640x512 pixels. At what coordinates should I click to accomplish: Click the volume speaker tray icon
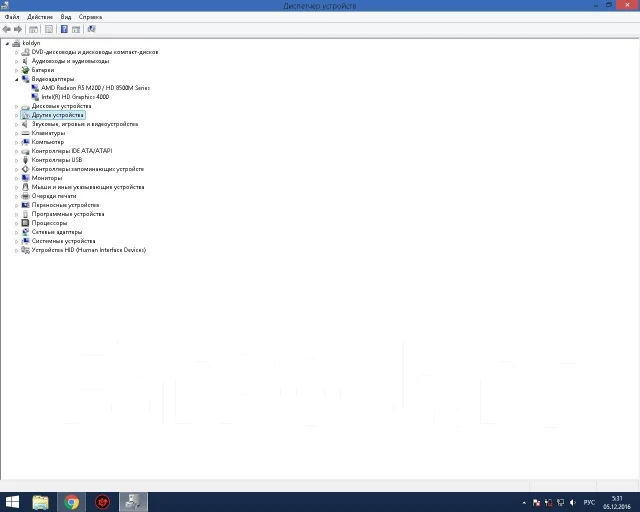tap(573, 503)
